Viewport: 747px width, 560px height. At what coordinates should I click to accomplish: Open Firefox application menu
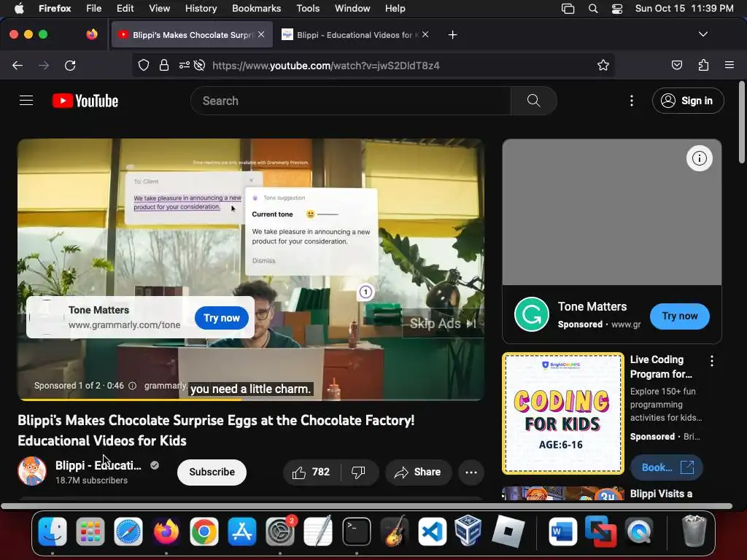click(x=729, y=65)
